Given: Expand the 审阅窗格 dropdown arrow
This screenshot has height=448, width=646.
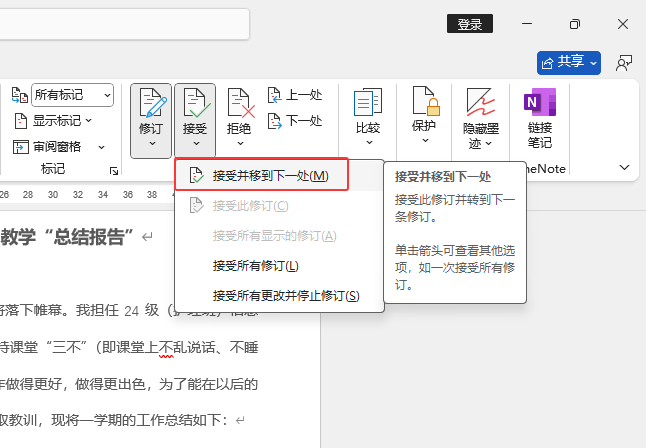Looking at the screenshot, I should (101, 147).
